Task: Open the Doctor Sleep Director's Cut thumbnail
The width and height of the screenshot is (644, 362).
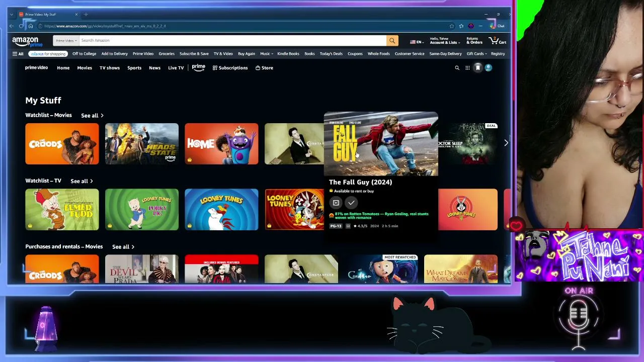Action: coord(468,144)
